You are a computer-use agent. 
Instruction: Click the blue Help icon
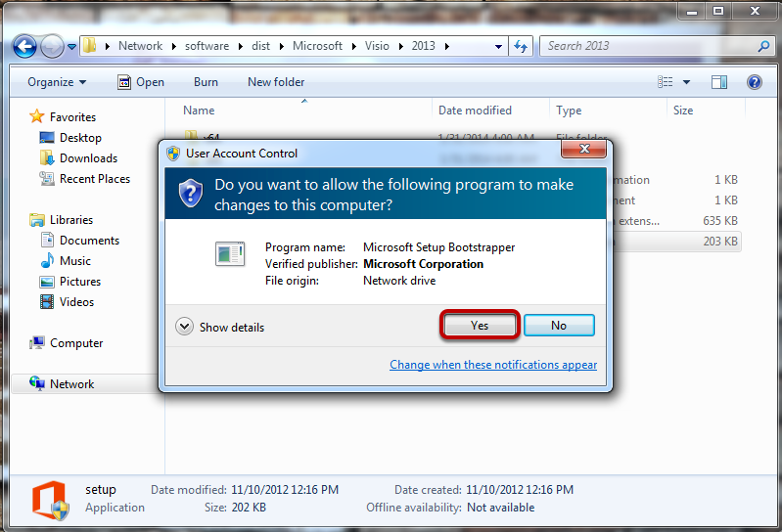coord(754,82)
